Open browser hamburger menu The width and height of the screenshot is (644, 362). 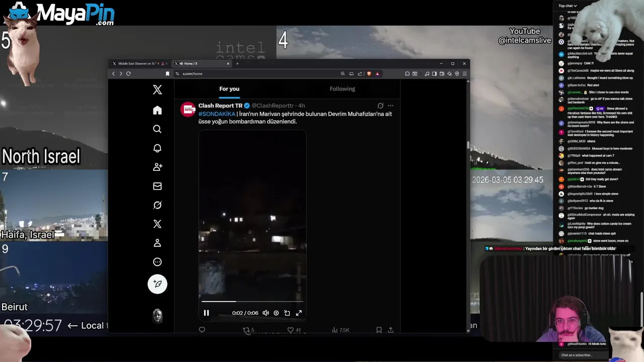[464, 73]
